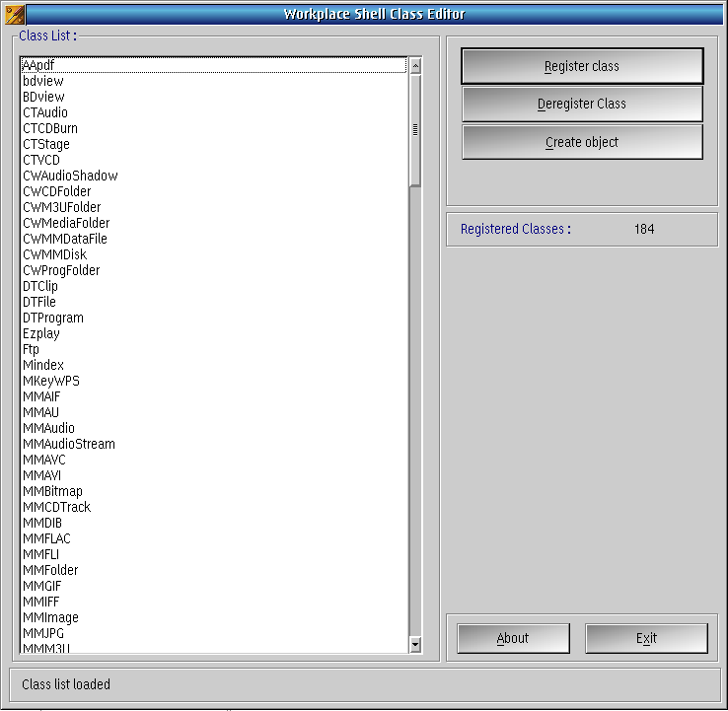
Task: Pick DTProgram in the class list
Action: (x=214, y=318)
